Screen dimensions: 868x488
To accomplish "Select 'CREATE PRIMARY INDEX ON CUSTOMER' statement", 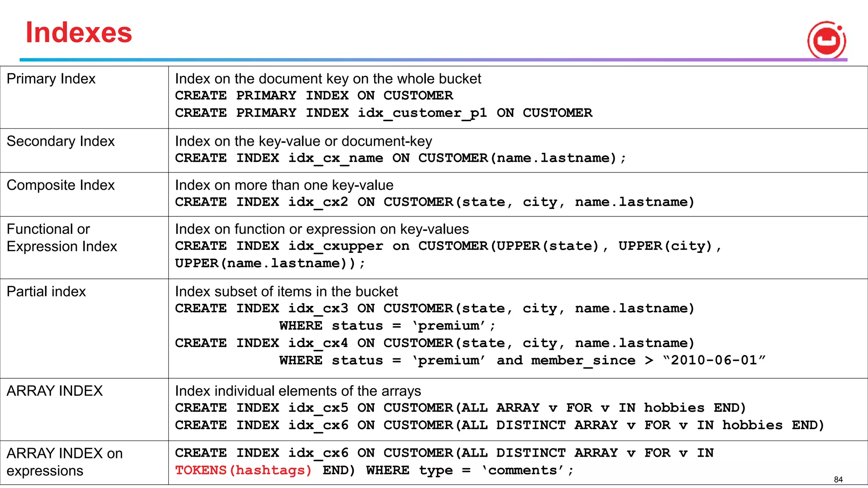I will [x=314, y=96].
